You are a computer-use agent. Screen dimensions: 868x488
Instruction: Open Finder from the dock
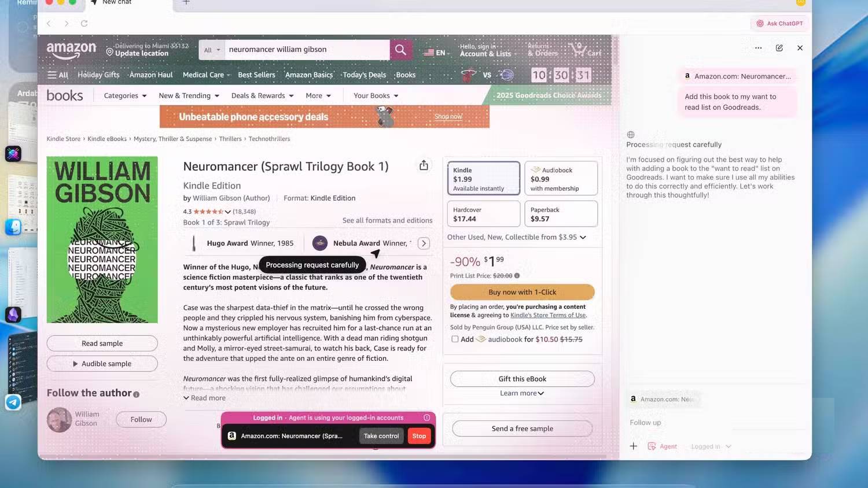tap(13, 227)
